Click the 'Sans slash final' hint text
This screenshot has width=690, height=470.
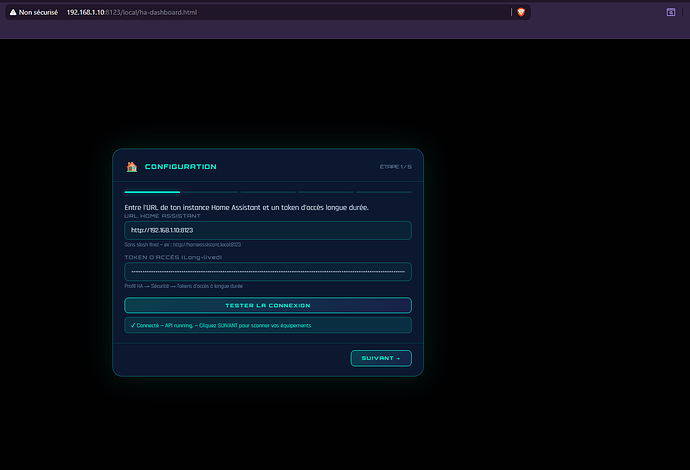point(183,245)
